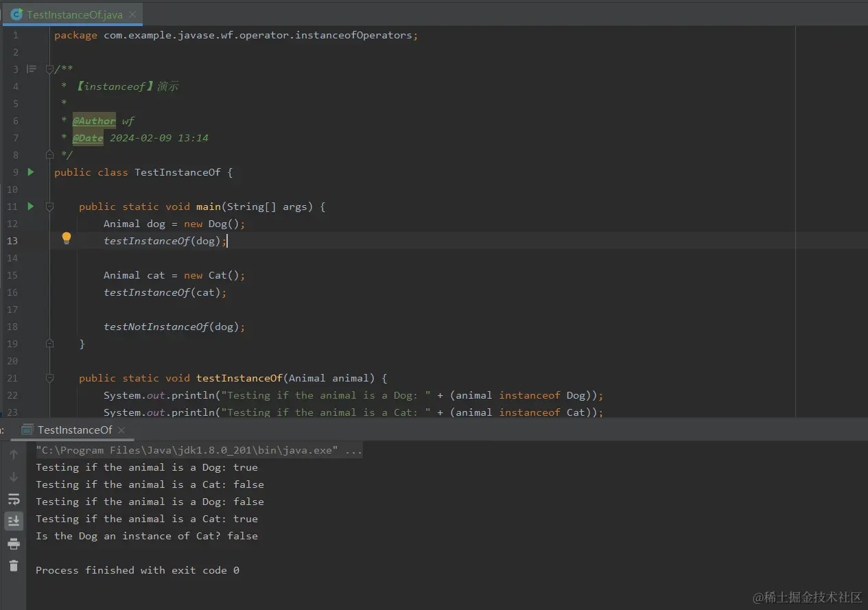The height and width of the screenshot is (610, 868).
Task: Click line number 14 in the gutter
Action: coord(12,258)
